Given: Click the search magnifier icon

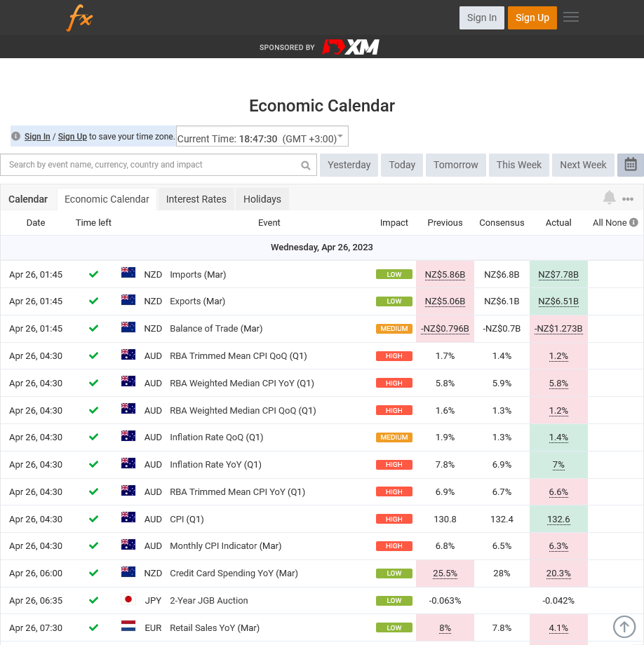Looking at the screenshot, I should [304, 165].
